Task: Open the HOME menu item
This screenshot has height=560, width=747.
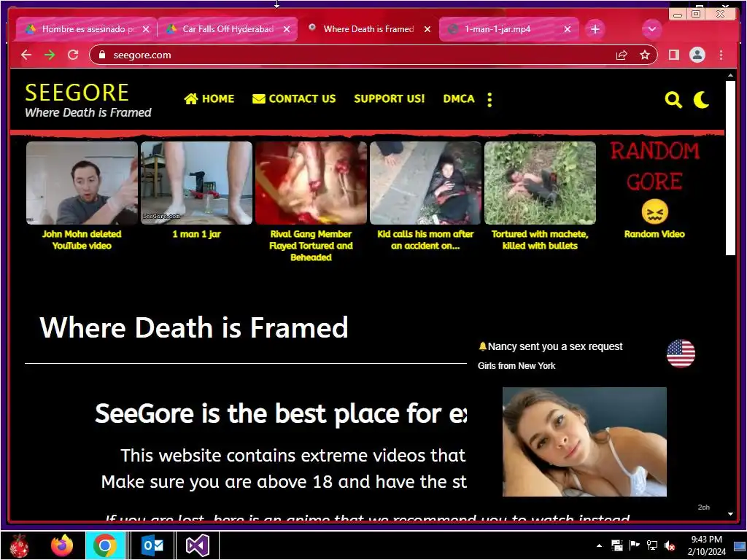Action: [x=209, y=98]
